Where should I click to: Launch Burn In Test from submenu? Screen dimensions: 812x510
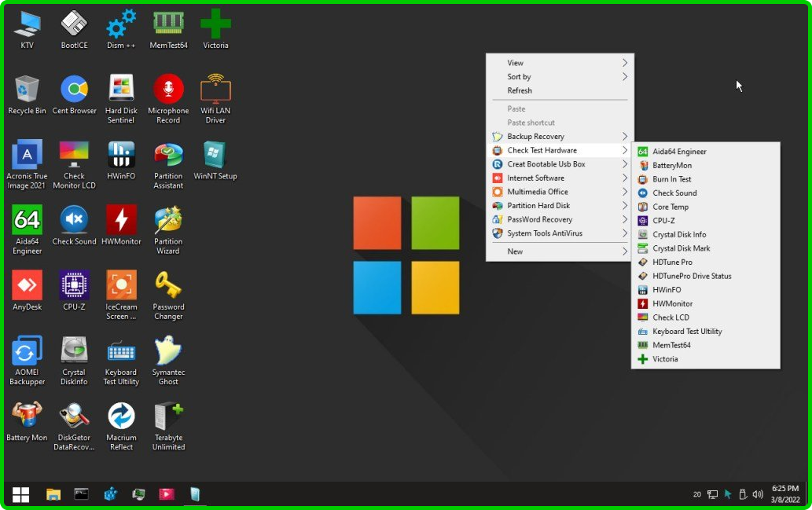click(705, 179)
